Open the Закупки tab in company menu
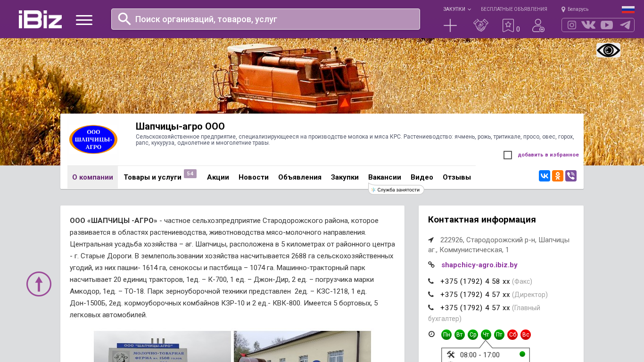 pyautogui.click(x=345, y=177)
